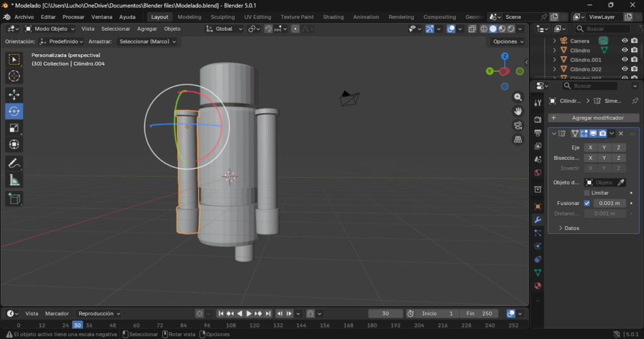Open the Sculpting workspace tab
The width and height of the screenshot is (644, 339).
tap(223, 17)
